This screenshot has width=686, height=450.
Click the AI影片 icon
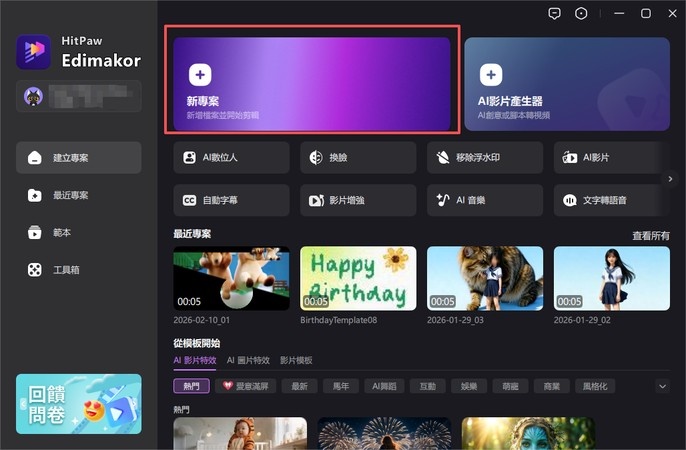click(570, 157)
